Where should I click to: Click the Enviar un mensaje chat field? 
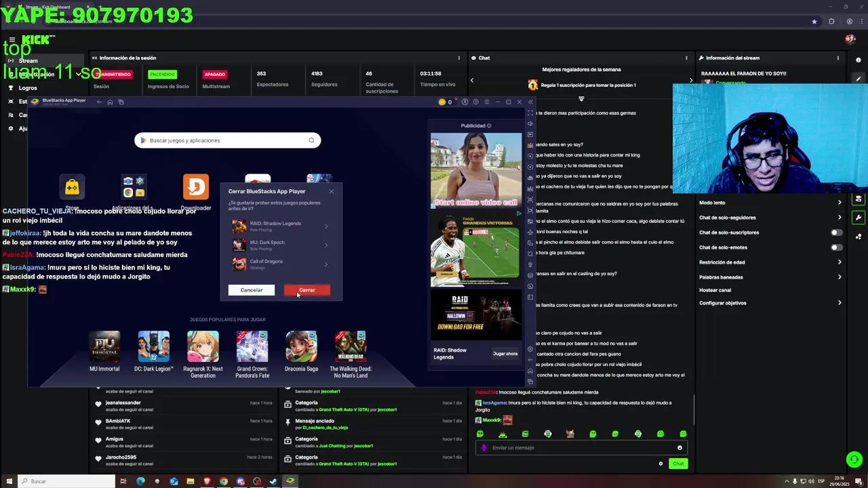tap(582, 447)
